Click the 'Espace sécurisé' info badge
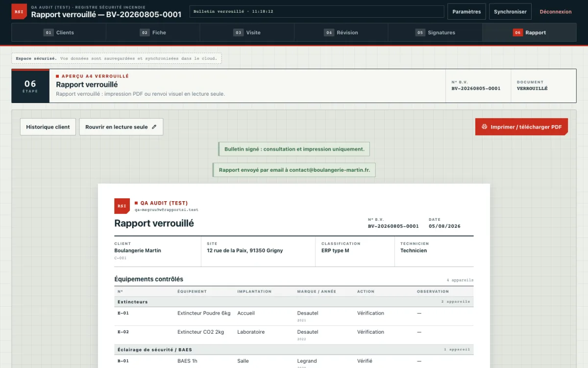This screenshot has width=588, height=368. pyautogui.click(x=117, y=58)
